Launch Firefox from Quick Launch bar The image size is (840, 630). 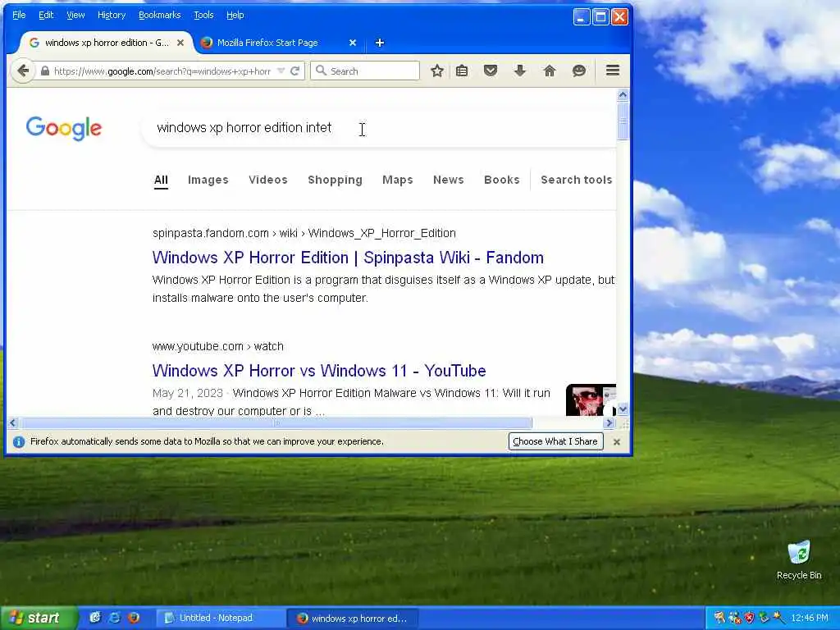pos(134,618)
